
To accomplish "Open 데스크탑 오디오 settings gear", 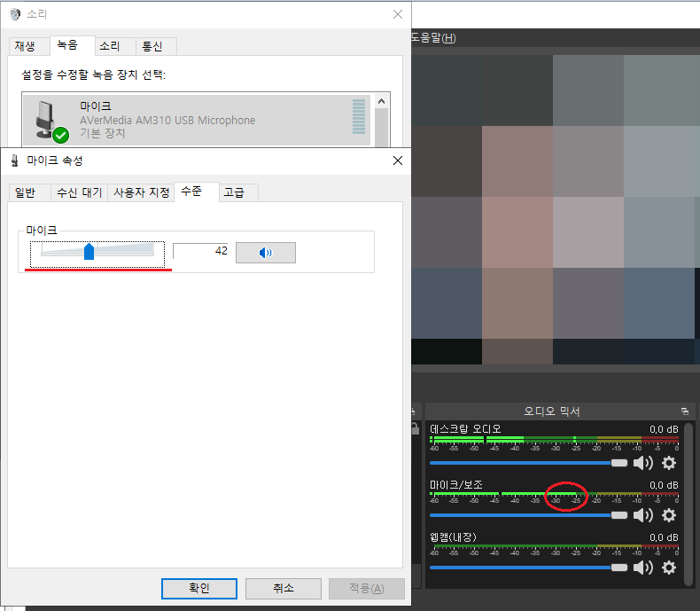I will click(x=669, y=463).
